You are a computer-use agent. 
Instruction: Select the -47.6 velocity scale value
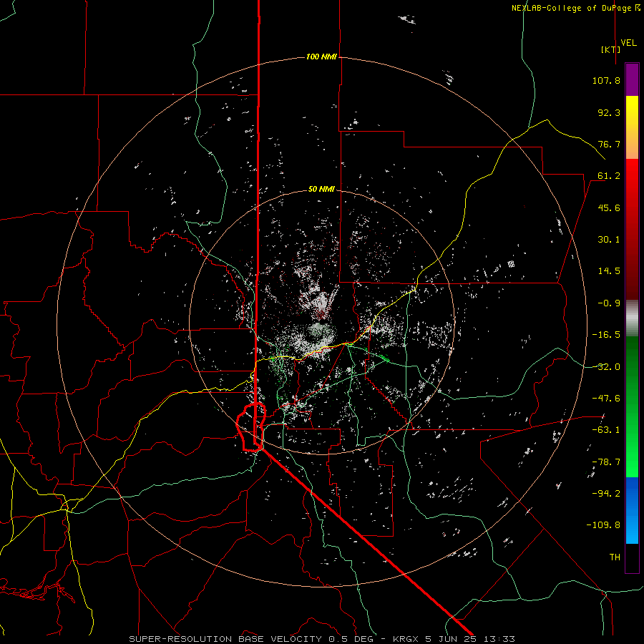(606, 399)
